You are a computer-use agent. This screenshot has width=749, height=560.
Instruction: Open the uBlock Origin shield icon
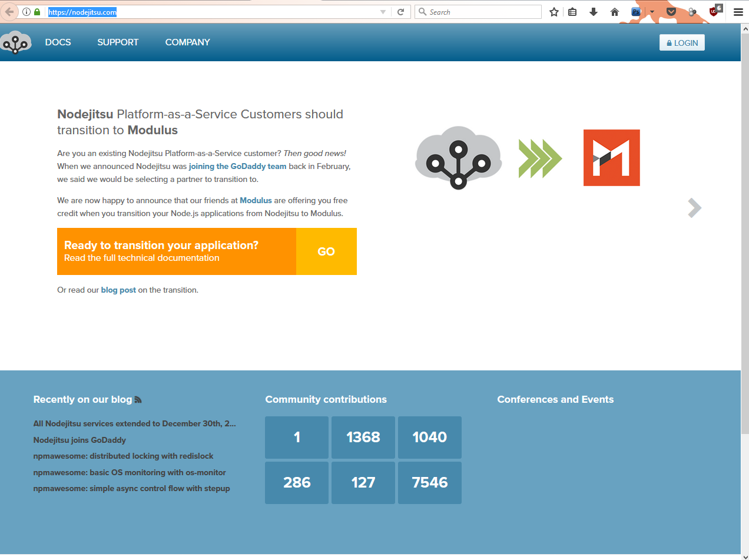click(715, 11)
